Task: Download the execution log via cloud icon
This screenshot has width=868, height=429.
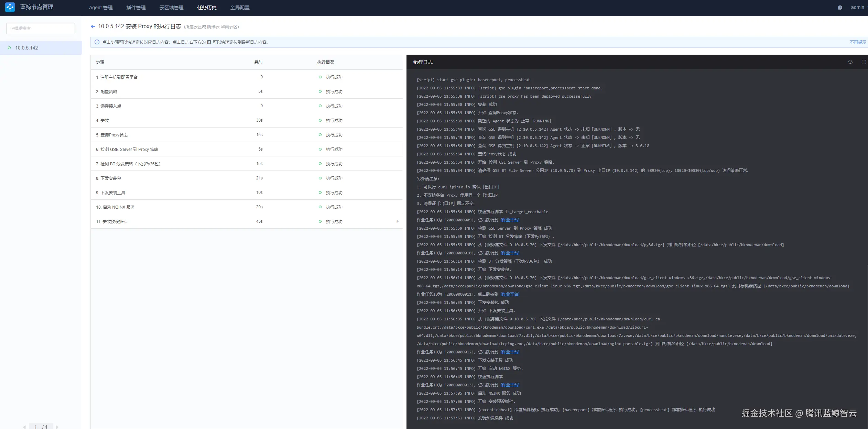Action: click(850, 62)
